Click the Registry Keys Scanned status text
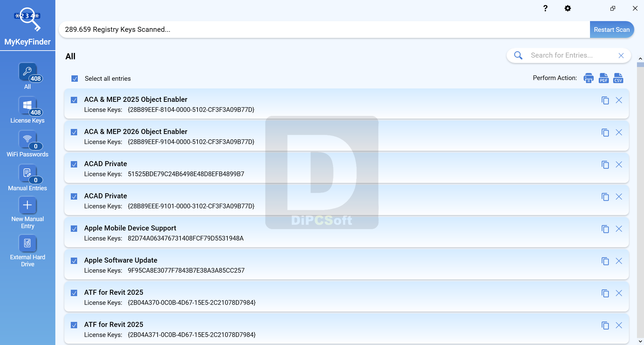Viewport: 644px width, 345px height. [118, 29]
